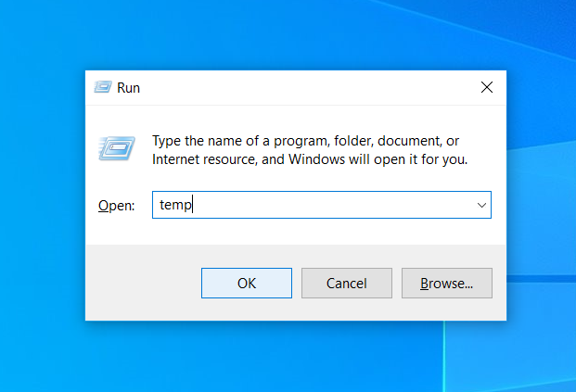Close the Run dialog with X
576x392 pixels.
tap(486, 88)
